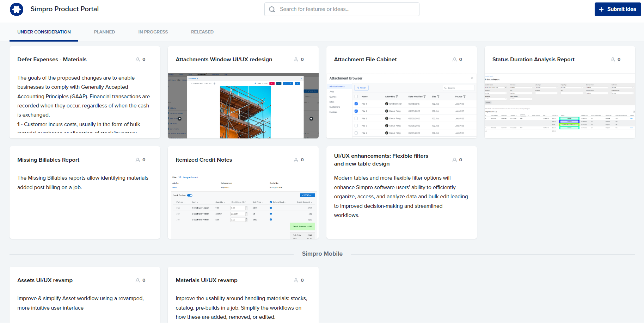Click the Simpro Product Portal title

[65, 9]
